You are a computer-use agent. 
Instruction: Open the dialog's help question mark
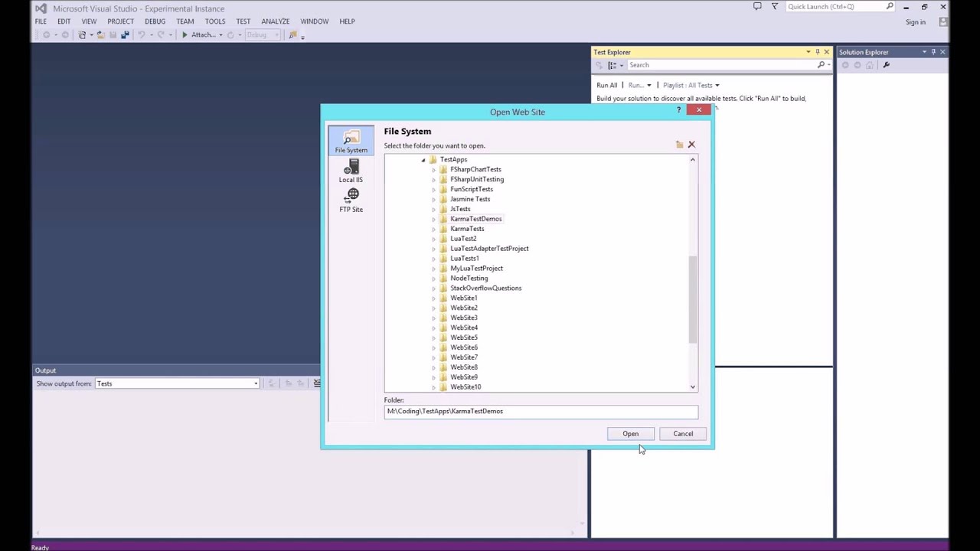tap(678, 111)
